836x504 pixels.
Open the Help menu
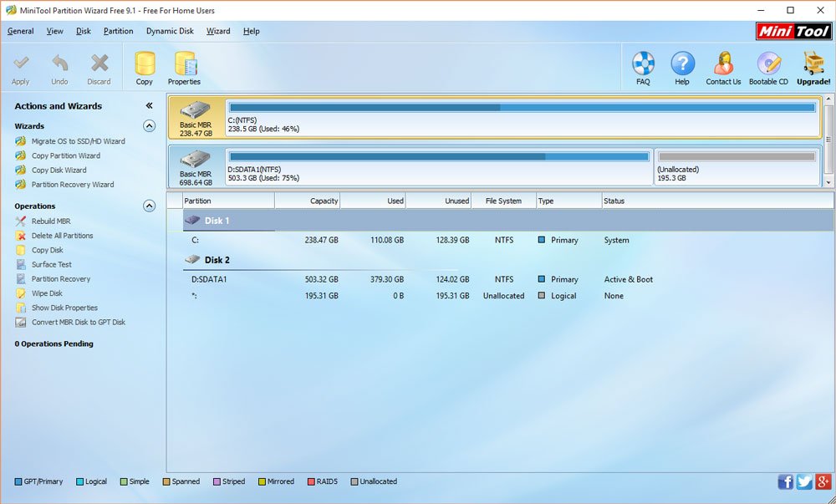click(x=252, y=31)
